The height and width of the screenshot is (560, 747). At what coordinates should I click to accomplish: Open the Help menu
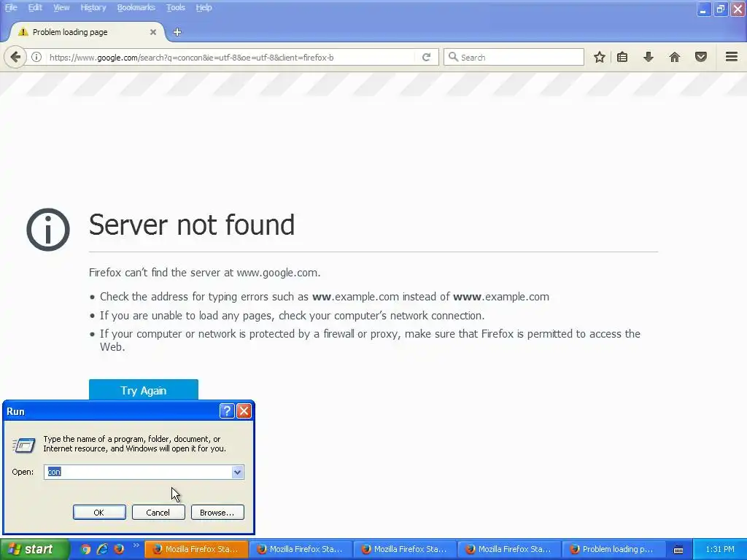(x=204, y=7)
